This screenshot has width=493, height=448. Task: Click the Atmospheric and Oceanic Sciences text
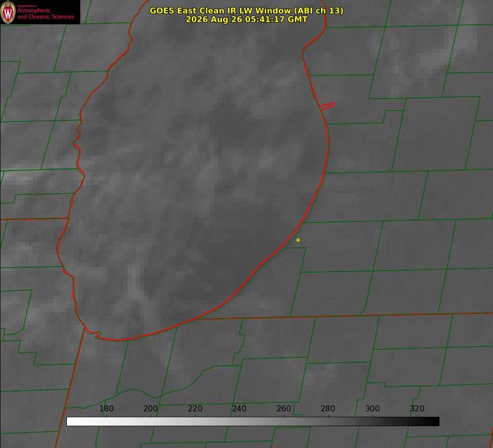click(46, 13)
